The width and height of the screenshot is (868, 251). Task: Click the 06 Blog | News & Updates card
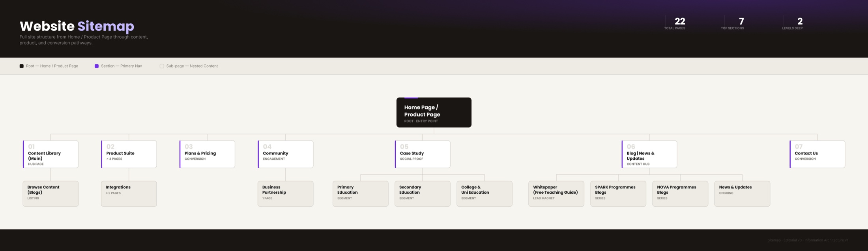point(649,154)
